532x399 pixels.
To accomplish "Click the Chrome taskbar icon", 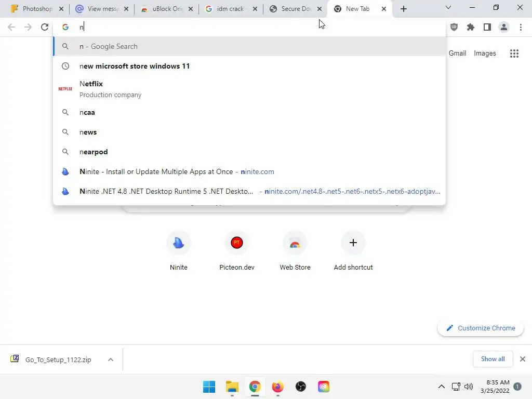I will (x=255, y=387).
